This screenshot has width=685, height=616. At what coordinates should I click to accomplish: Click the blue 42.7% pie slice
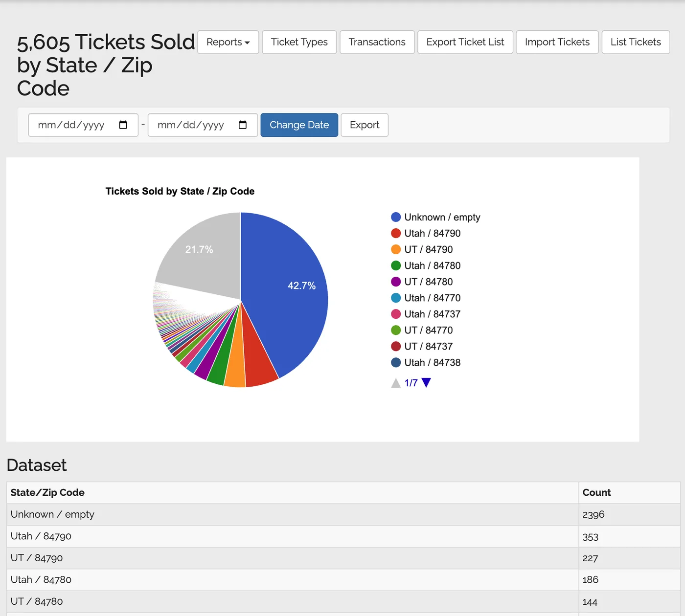[289, 288]
